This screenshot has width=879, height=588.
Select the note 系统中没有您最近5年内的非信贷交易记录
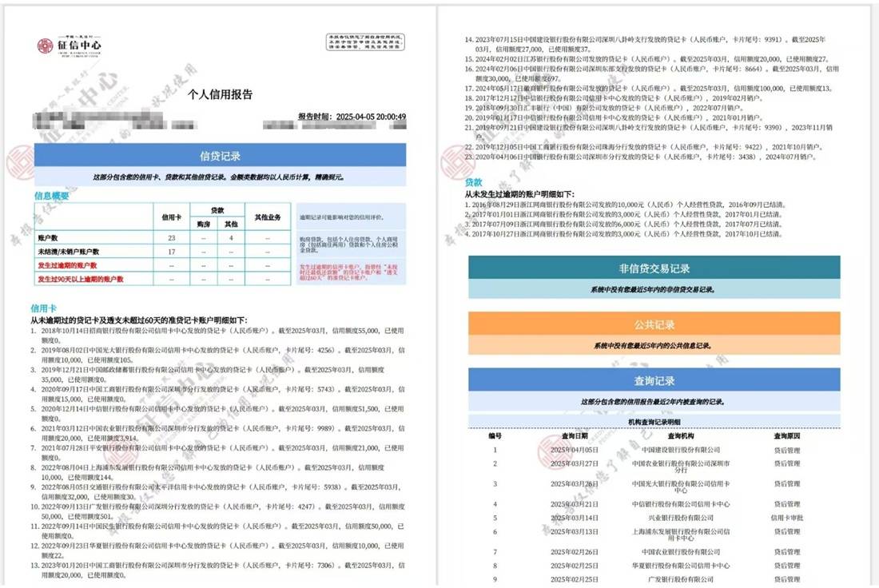tap(653, 289)
